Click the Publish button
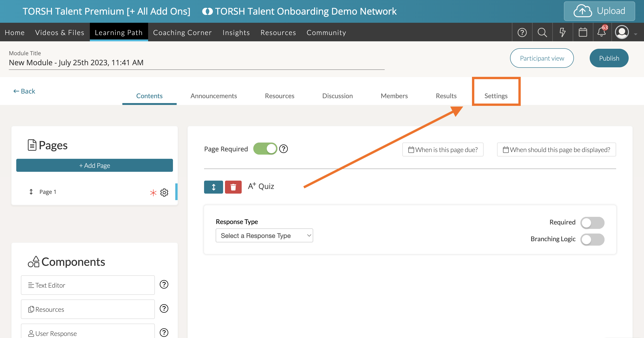 point(609,58)
